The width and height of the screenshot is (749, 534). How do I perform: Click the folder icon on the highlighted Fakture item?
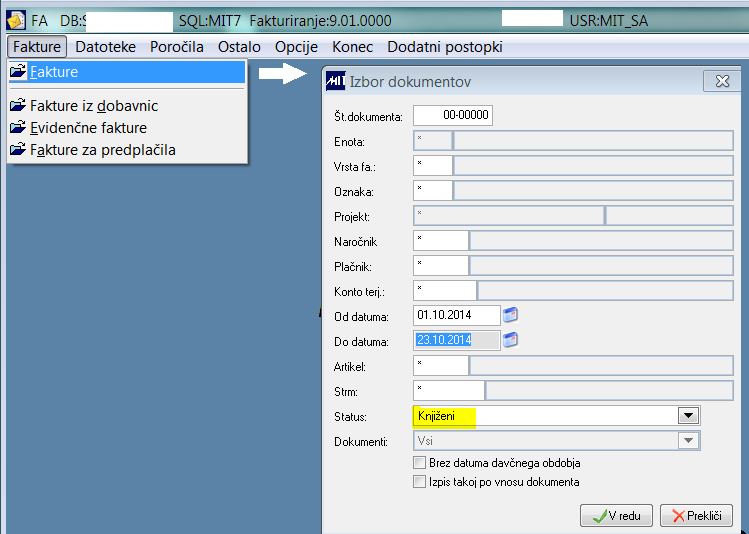18,71
